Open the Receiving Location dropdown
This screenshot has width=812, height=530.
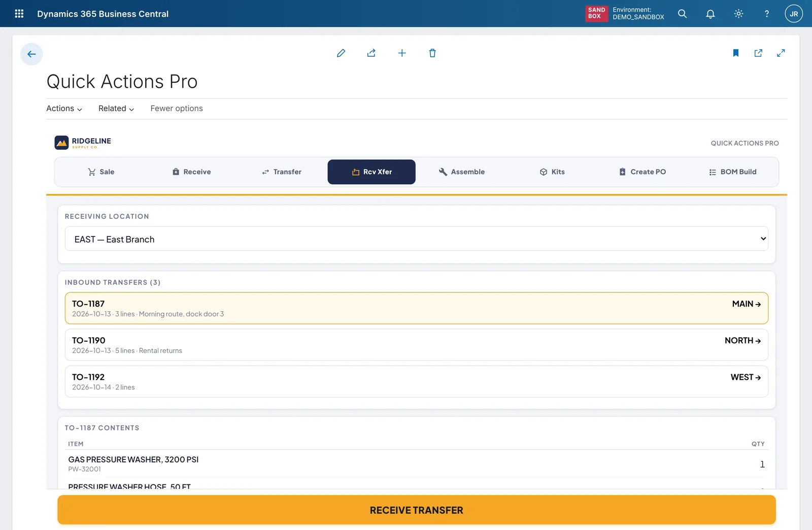[x=416, y=239]
